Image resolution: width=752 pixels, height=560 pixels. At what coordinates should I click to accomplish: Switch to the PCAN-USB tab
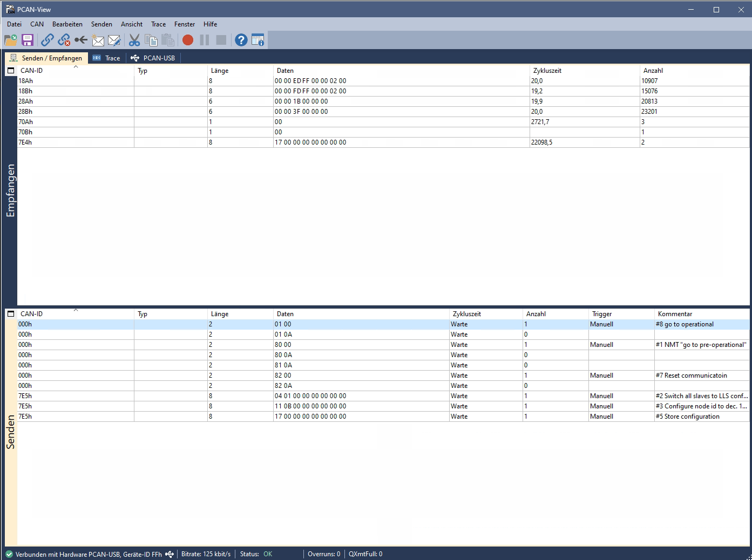(x=153, y=58)
